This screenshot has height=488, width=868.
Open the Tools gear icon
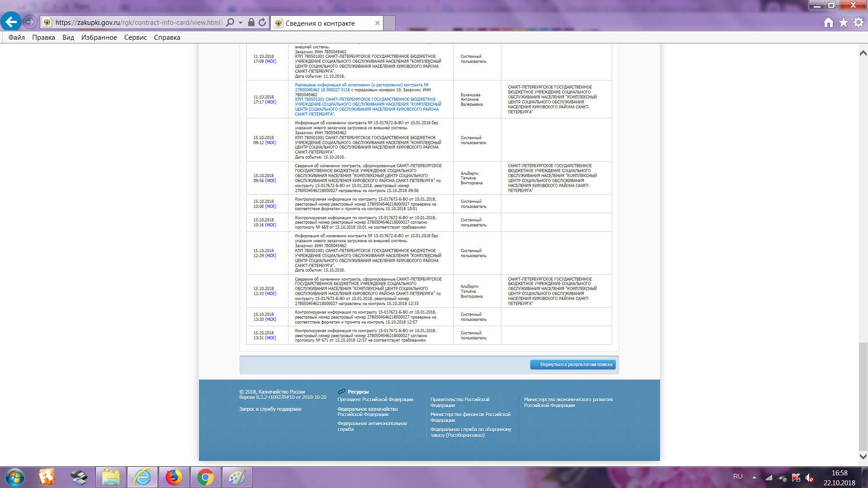tap(859, 23)
